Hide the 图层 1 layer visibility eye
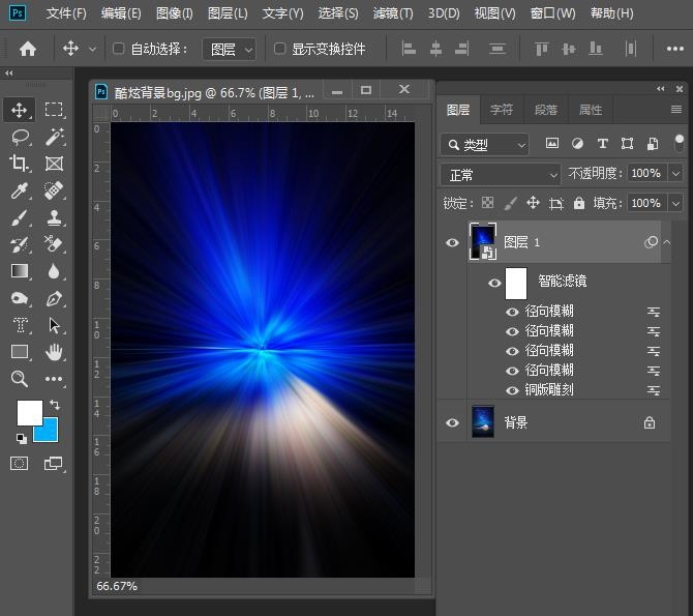Image resolution: width=693 pixels, height=616 pixels. pyautogui.click(x=452, y=243)
